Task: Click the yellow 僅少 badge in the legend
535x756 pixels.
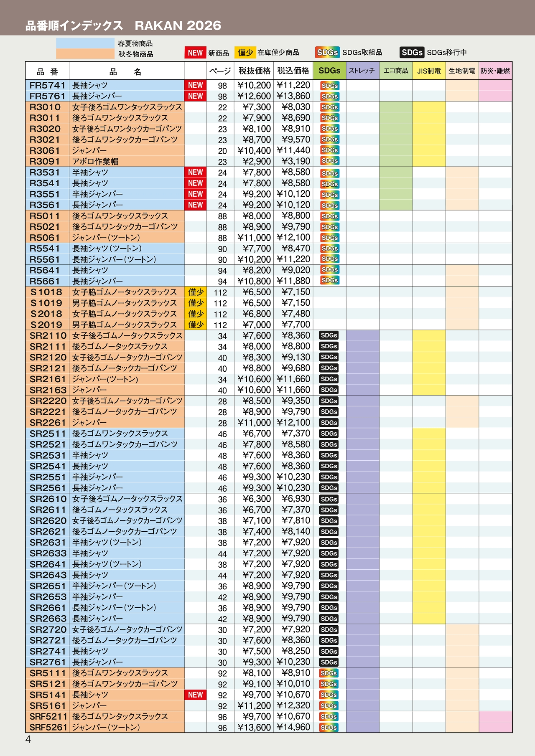Action: 245,53
